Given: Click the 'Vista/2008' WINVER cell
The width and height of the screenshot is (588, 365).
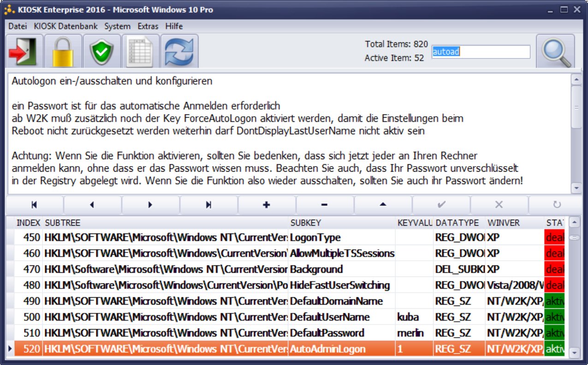Looking at the screenshot, I should (x=515, y=286).
